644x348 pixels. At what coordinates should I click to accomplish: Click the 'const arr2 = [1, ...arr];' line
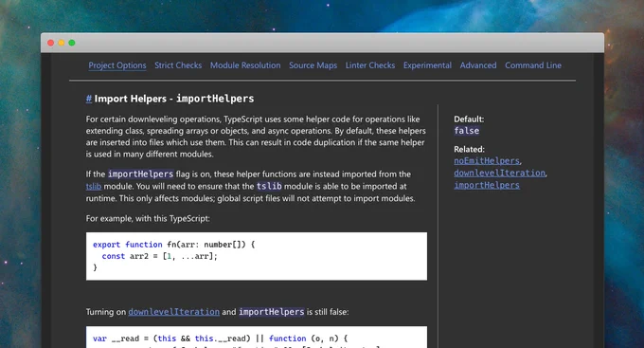159,256
